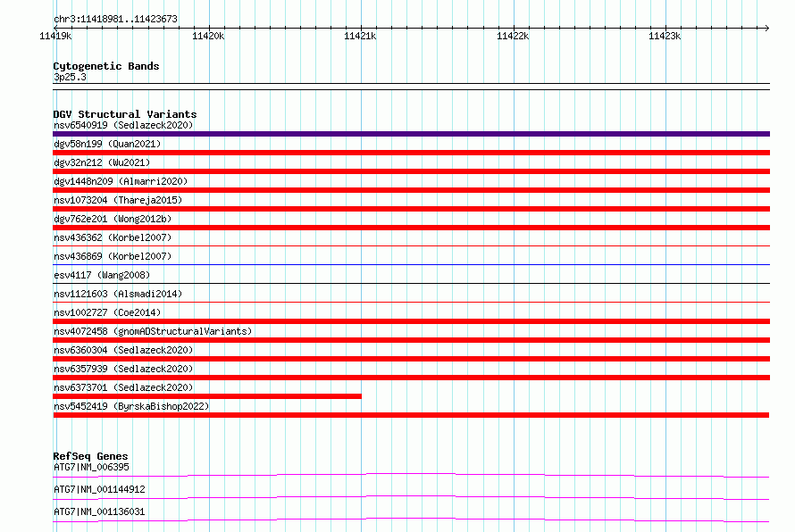
Task: Select the RefSeq Genes track title
Action: pyautogui.click(x=90, y=456)
